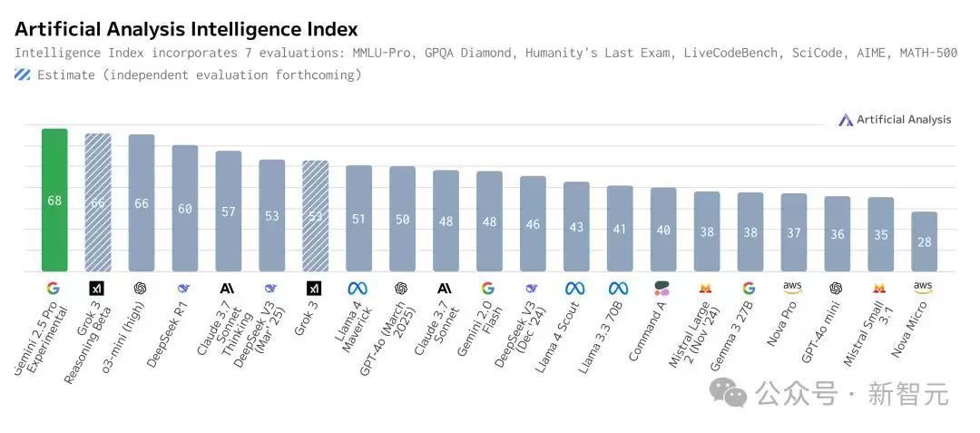Click the hatched Grok 3 Reasoning Beta bar
Screen dimensions: 980x433
tap(98, 202)
